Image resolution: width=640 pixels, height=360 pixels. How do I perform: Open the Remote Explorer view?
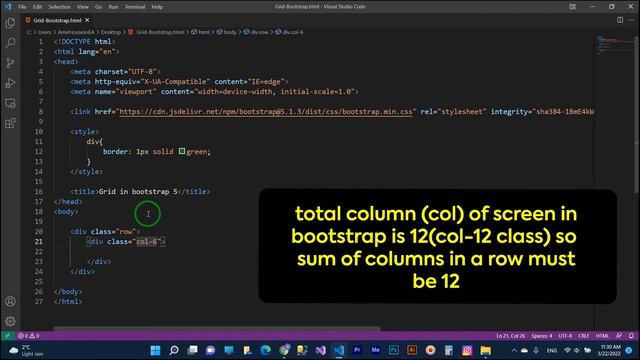(x=10, y=103)
